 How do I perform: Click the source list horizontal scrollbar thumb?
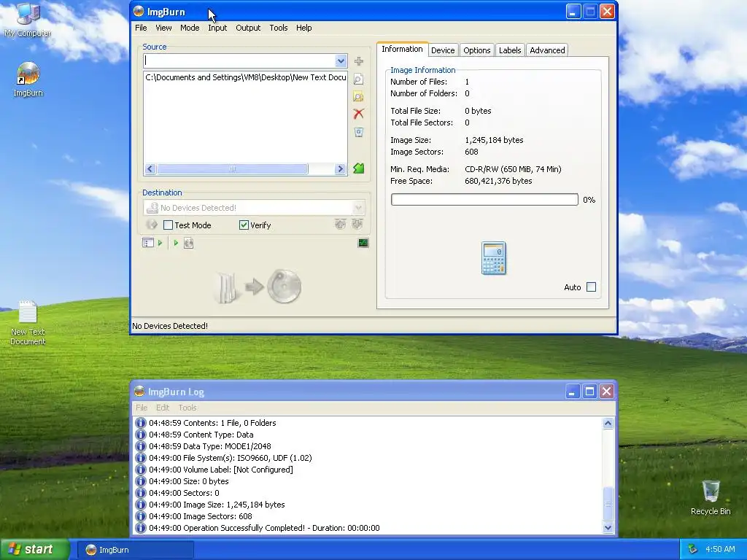click(233, 168)
